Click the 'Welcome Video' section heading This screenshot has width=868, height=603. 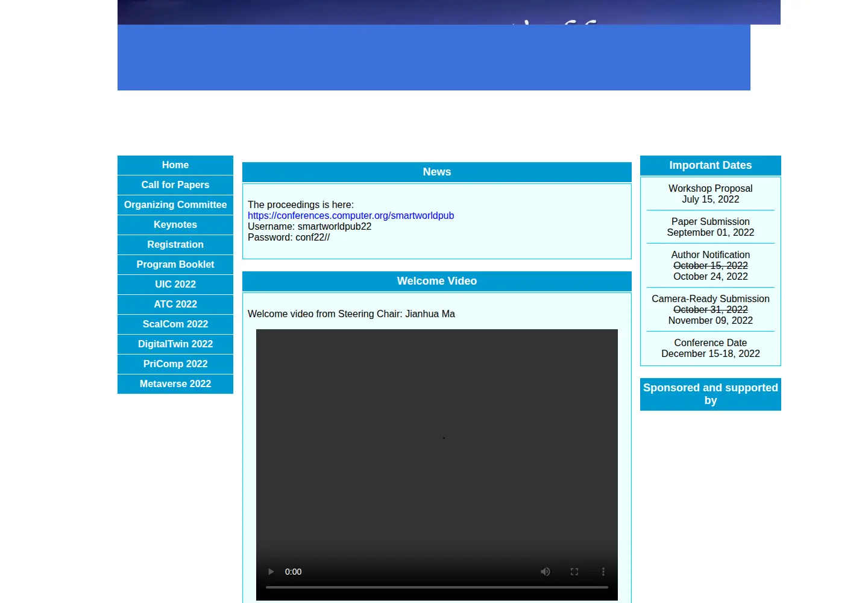point(437,281)
